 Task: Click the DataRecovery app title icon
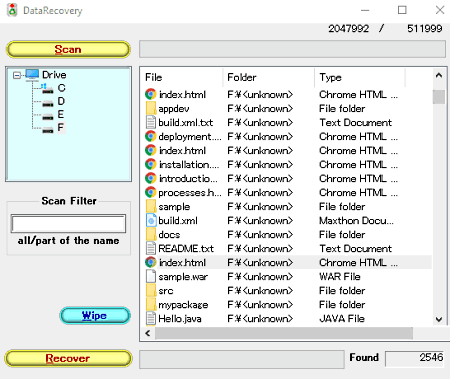coord(13,10)
